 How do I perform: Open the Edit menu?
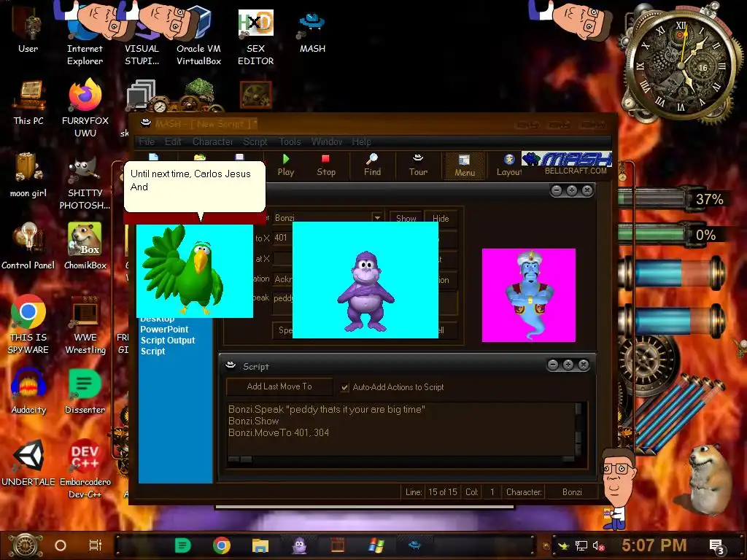coord(173,141)
